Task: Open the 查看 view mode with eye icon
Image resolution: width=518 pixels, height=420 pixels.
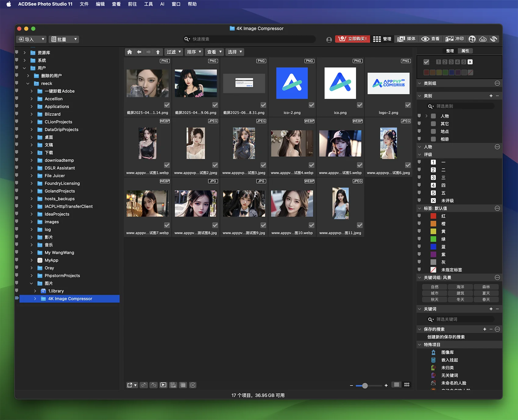Action: pos(430,39)
